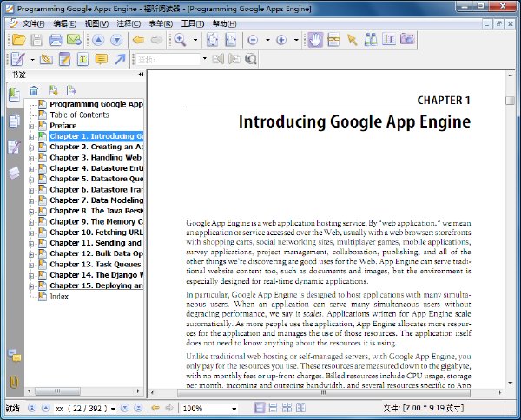Click the Zoom In plus circle

[281, 40]
